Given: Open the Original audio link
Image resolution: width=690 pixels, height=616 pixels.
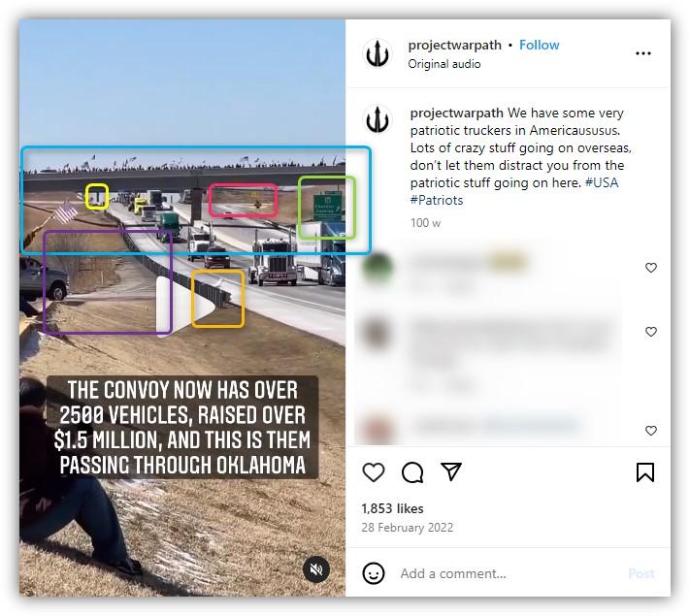Looking at the screenshot, I should [x=444, y=64].
